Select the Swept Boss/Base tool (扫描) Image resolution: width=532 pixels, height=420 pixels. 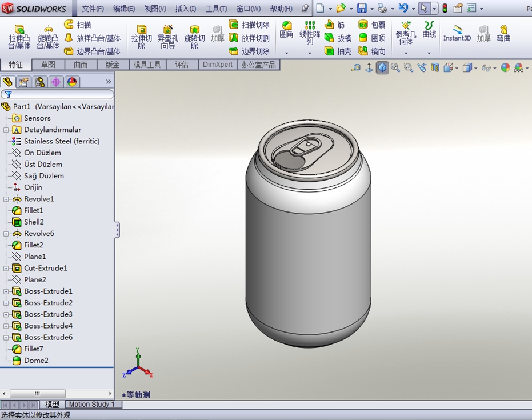coord(78,25)
